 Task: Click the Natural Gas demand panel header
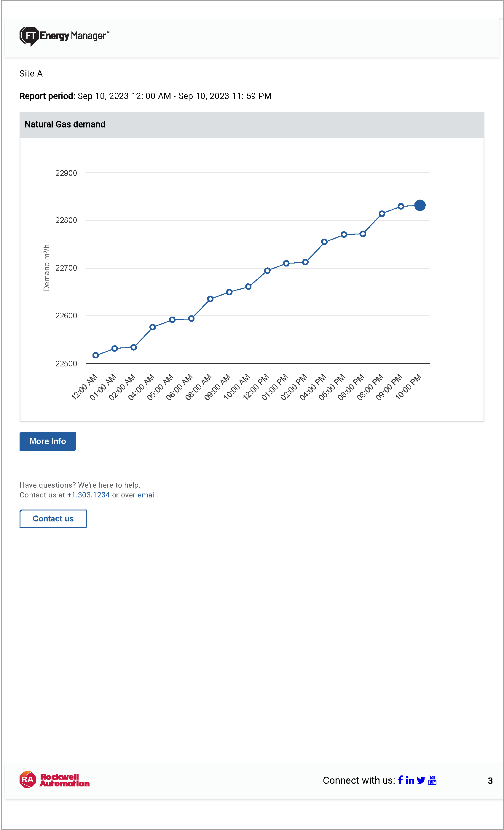252,124
